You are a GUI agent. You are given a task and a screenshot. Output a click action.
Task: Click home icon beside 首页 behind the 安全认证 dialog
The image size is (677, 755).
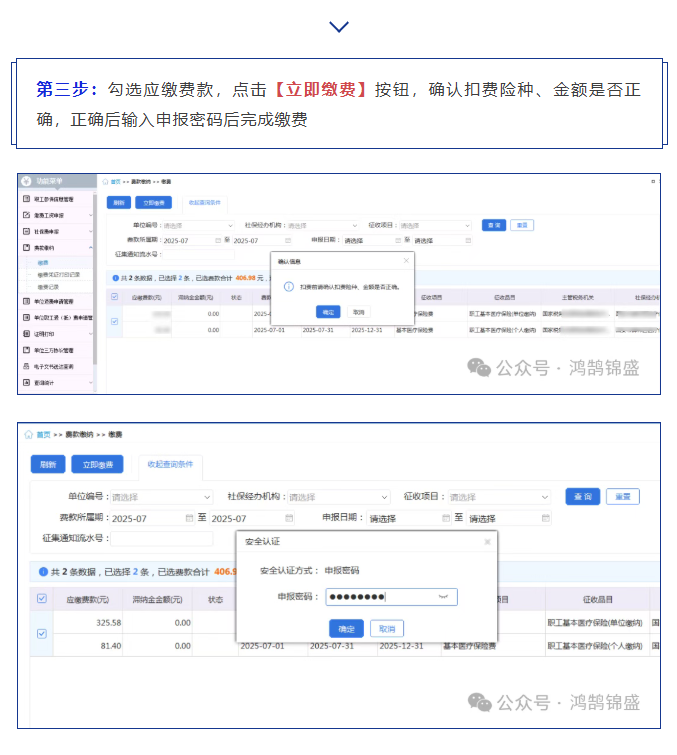pos(29,435)
